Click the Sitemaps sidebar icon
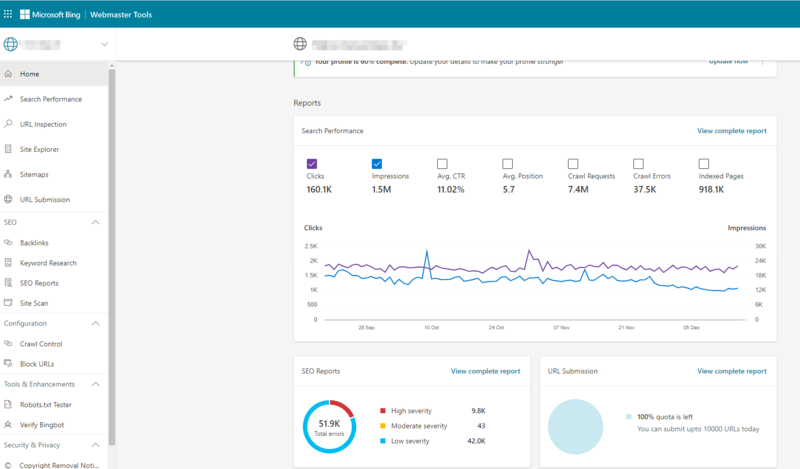This screenshot has width=800, height=469. point(9,174)
